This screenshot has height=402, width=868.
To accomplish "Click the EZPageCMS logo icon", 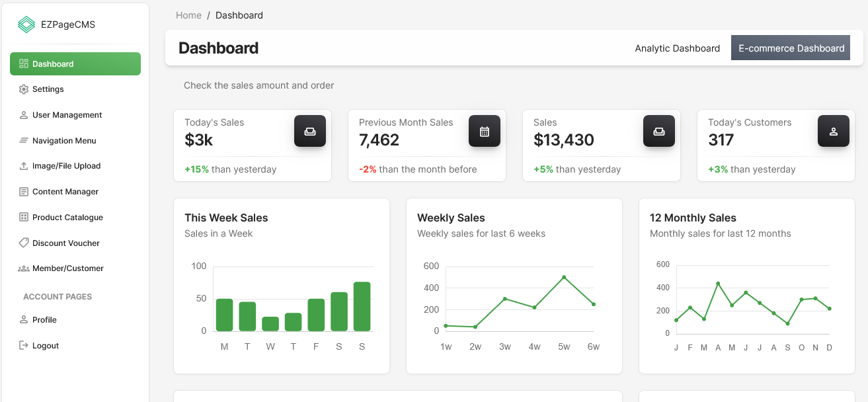I will (26, 24).
